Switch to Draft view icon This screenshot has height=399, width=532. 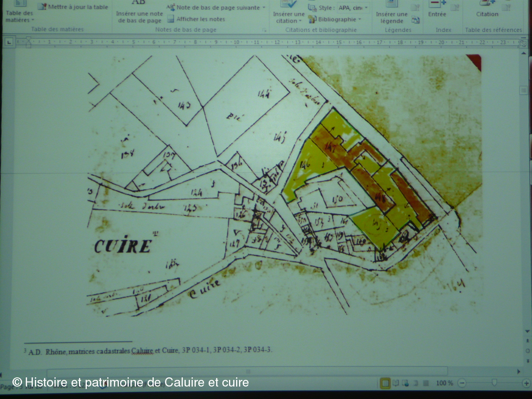426,383
